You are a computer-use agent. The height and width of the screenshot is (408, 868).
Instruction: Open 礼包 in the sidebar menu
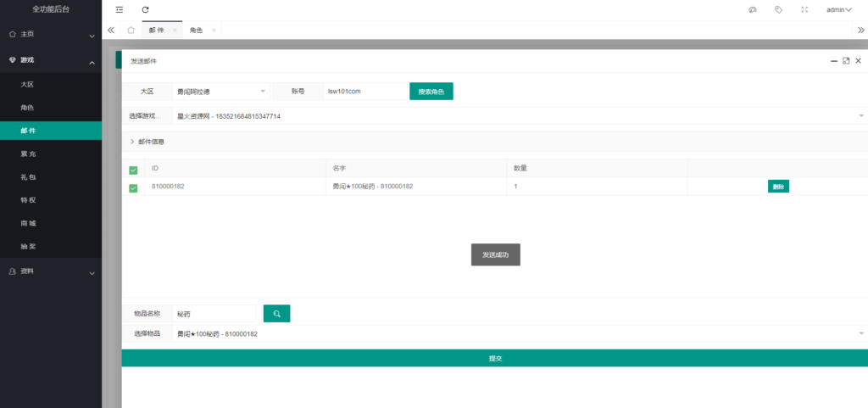point(28,177)
